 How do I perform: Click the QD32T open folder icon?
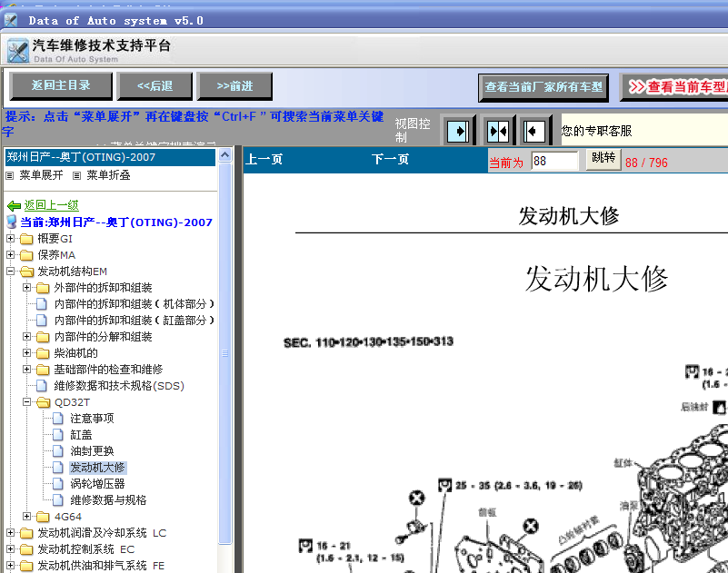(44, 402)
